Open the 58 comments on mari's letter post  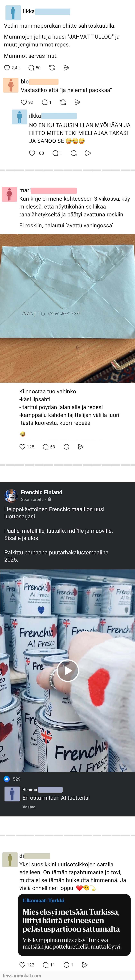tap(49, 447)
